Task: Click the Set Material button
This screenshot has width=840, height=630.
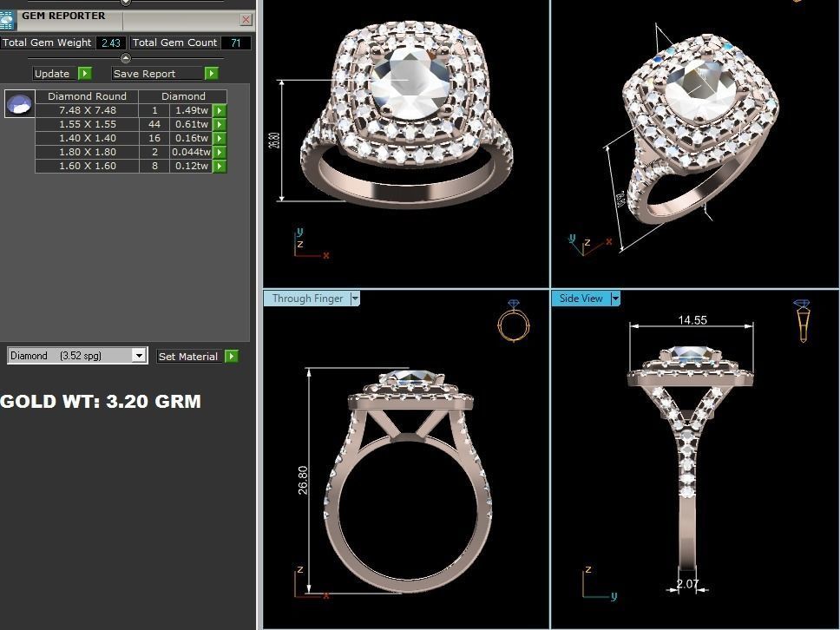Action: (190, 357)
